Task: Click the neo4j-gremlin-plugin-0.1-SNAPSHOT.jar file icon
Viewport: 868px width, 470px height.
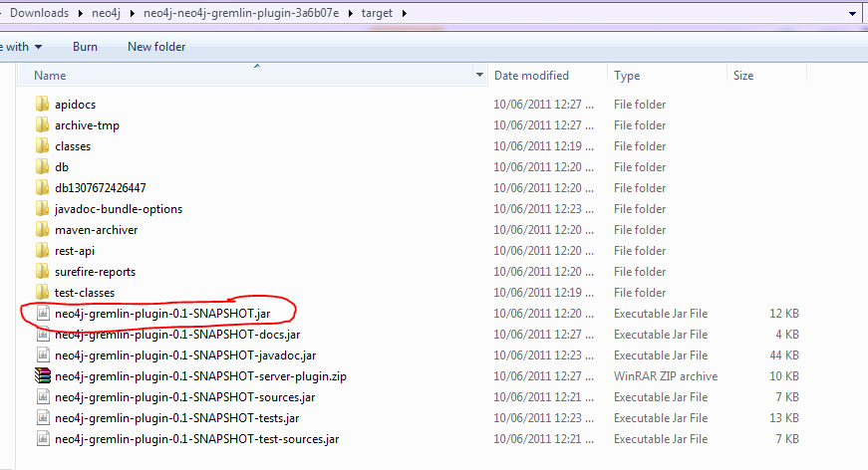Action: 42,314
